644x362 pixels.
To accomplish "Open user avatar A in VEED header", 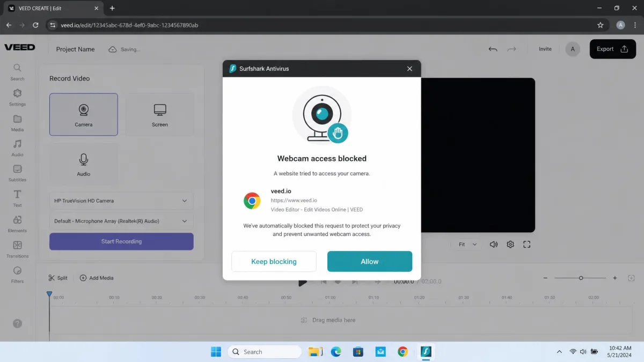I will pos(573,49).
